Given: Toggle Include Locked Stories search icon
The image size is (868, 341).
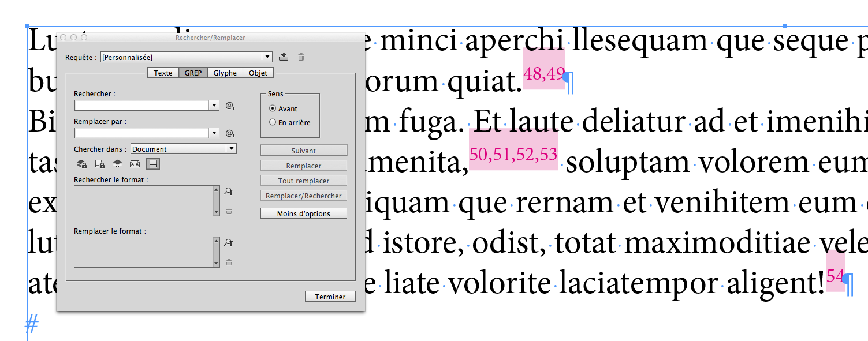Looking at the screenshot, I should click(99, 164).
